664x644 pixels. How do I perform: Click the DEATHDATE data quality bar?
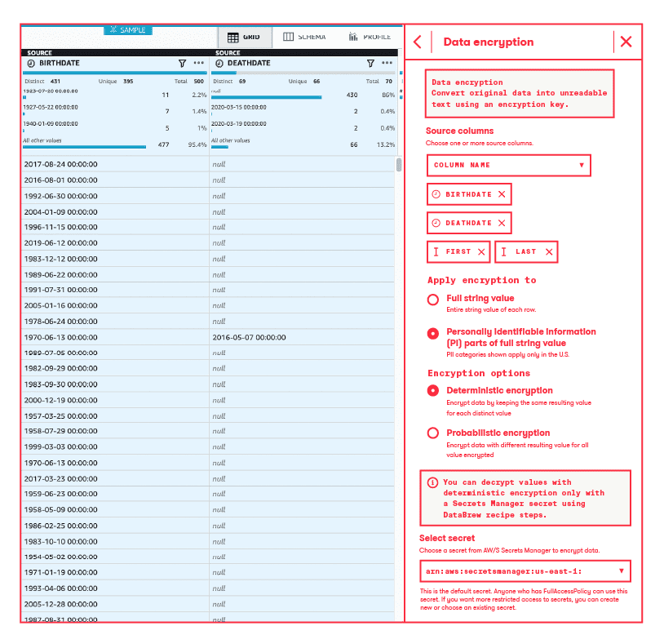coord(303,73)
